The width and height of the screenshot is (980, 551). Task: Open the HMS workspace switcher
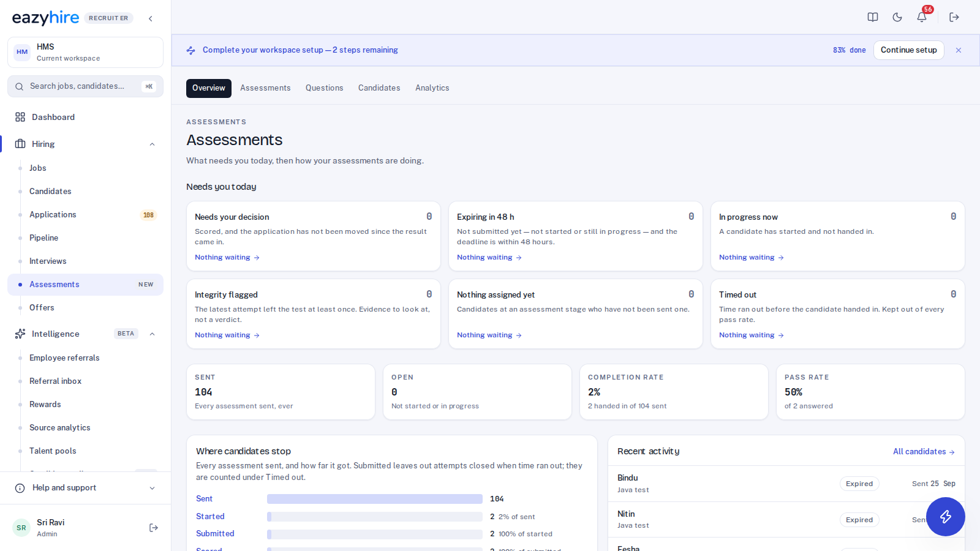pos(85,52)
